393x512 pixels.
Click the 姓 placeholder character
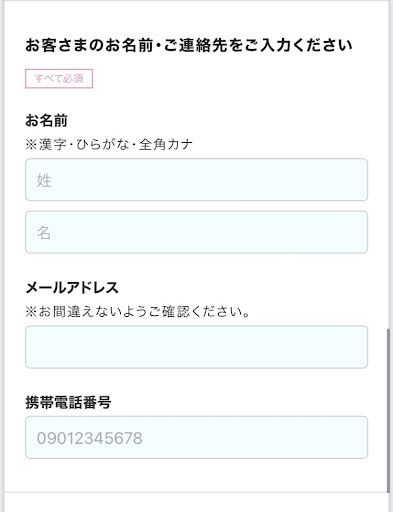click(x=44, y=180)
